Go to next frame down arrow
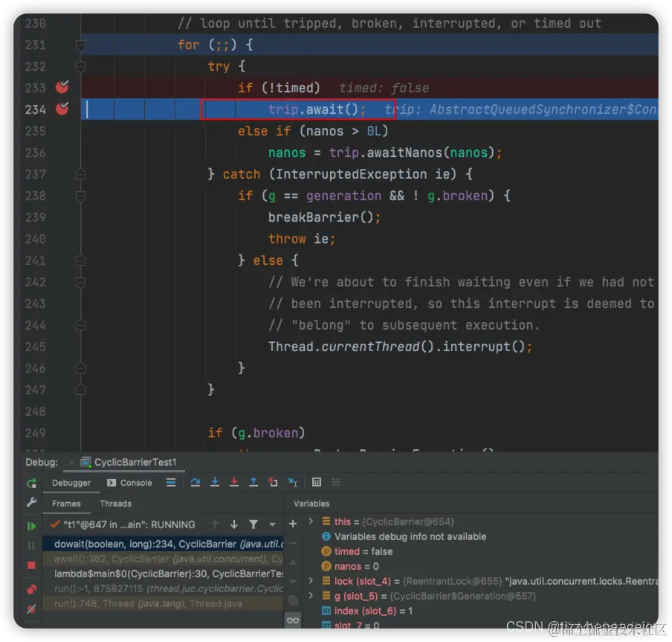 click(234, 524)
